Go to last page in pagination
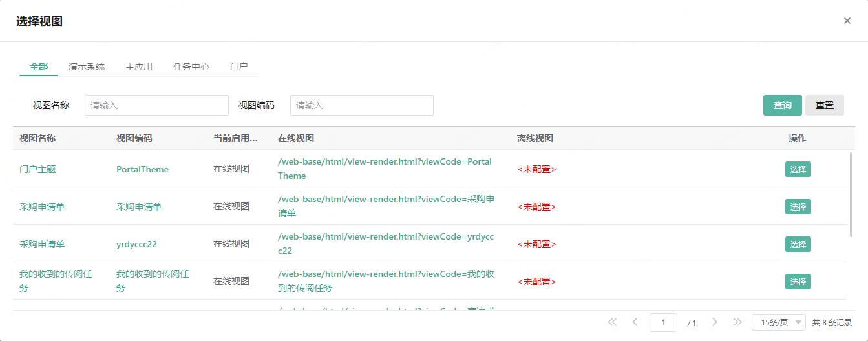 [737, 322]
